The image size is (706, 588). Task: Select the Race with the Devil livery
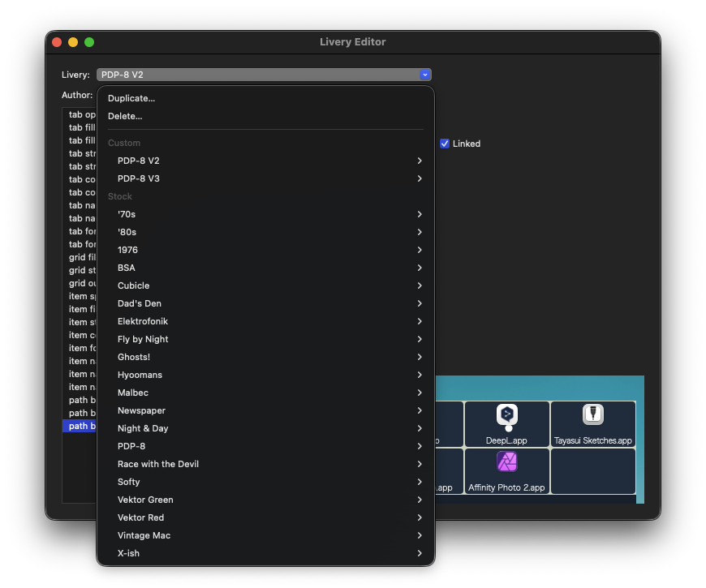(158, 464)
